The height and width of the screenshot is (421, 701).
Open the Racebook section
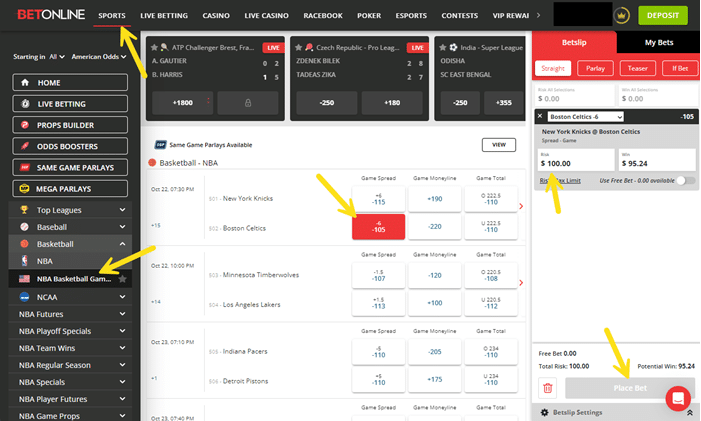pyautogui.click(x=323, y=16)
